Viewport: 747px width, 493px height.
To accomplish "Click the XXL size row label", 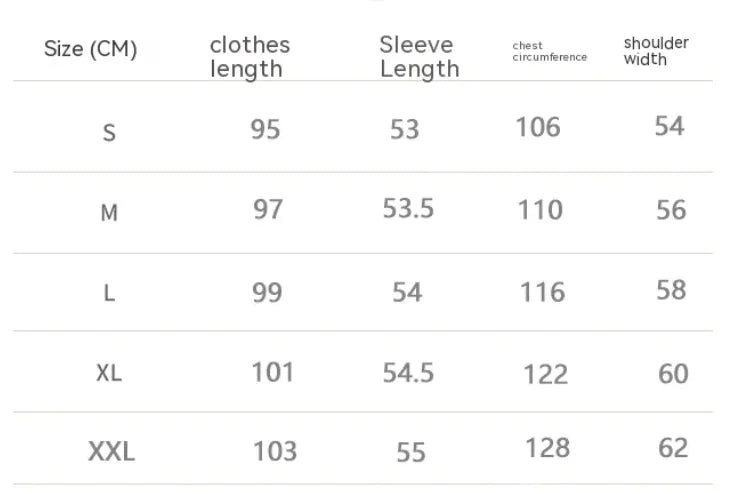I will (x=111, y=452).
